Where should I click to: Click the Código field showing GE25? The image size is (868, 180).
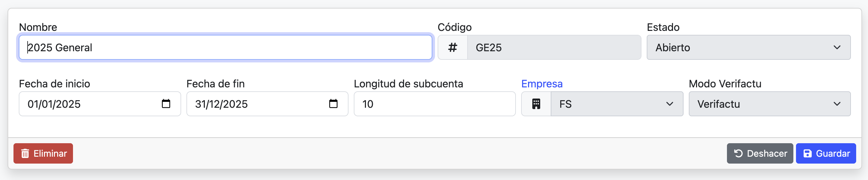[x=554, y=47]
